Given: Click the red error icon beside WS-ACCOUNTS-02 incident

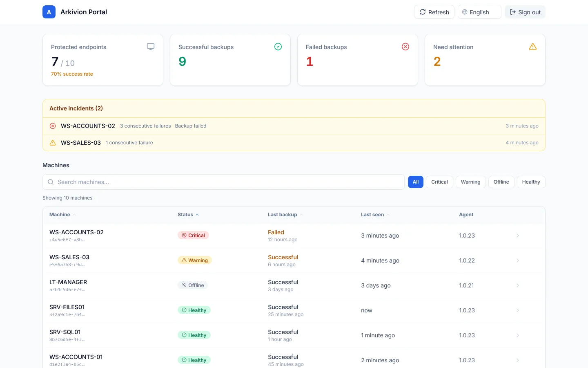Looking at the screenshot, I should (x=53, y=126).
